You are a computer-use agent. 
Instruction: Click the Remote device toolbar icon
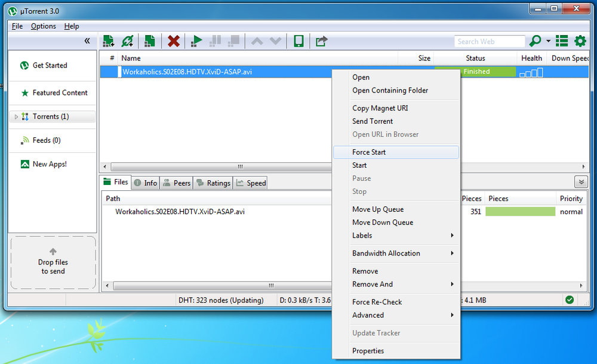point(299,41)
